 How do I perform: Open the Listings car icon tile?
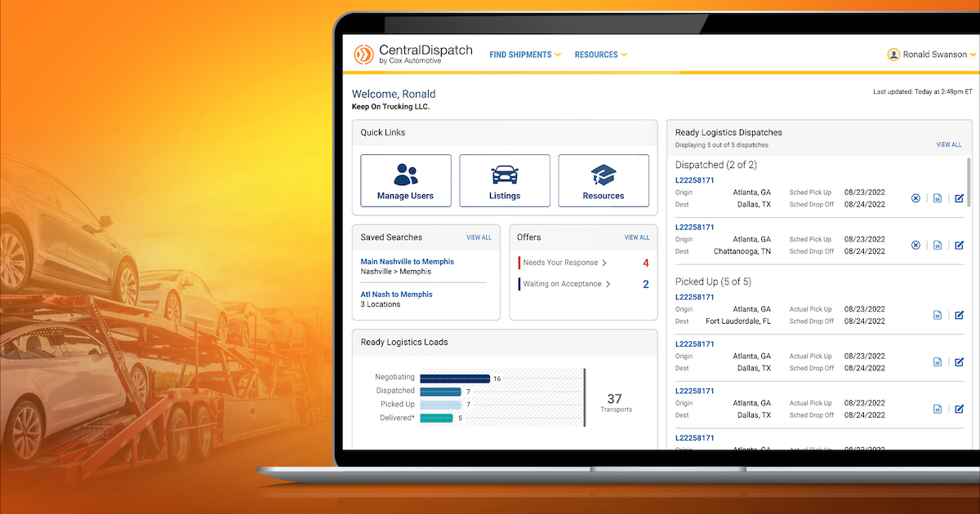click(x=505, y=181)
